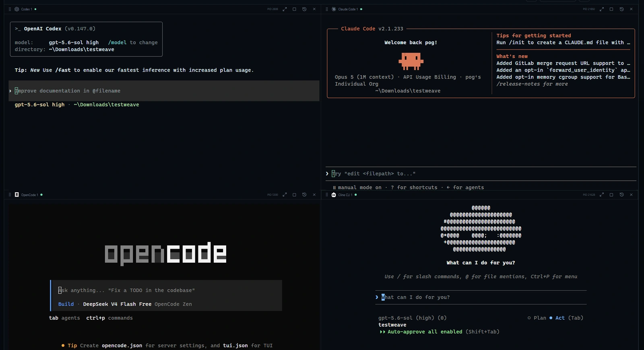Close the Cline CLI 1 terminal pane
The width and height of the screenshot is (644, 350).
coord(631,194)
